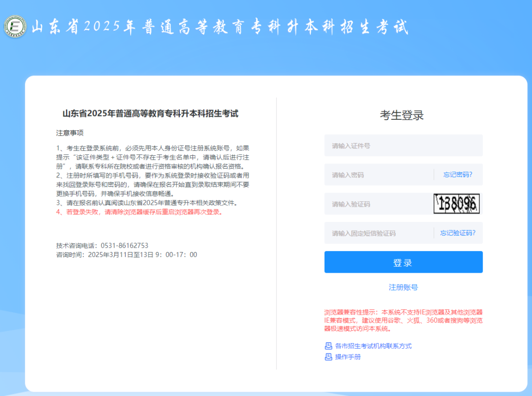Viewport: 532px width, 396px height.
Task: Click the banner title calligraphy text
Action: [x=220, y=27]
